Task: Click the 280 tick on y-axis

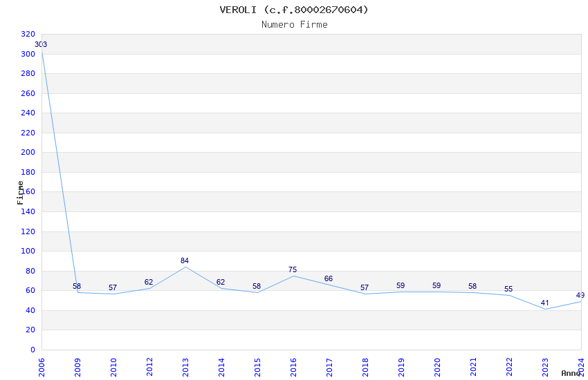Action: pyautogui.click(x=28, y=74)
